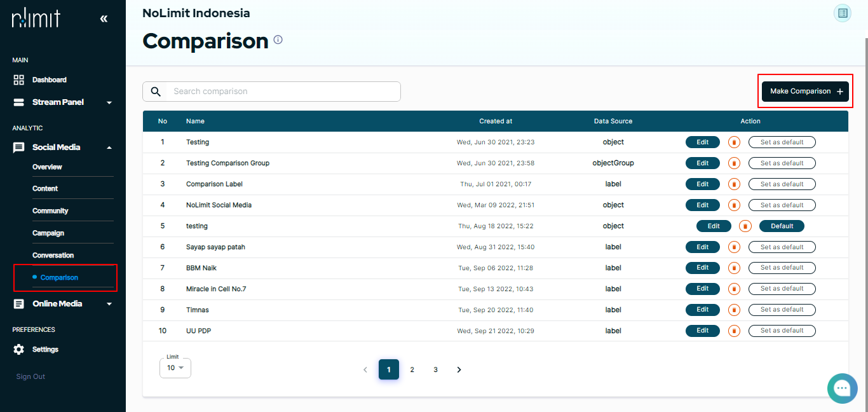
Task: Click the Search comparison input field
Action: pyautogui.click(x=272, y=92)
